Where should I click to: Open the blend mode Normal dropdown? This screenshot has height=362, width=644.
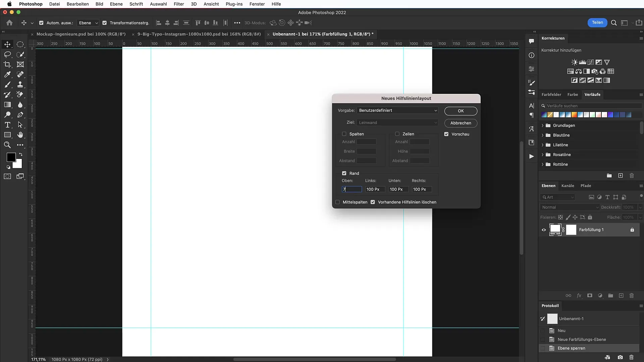tap(570, 207)
